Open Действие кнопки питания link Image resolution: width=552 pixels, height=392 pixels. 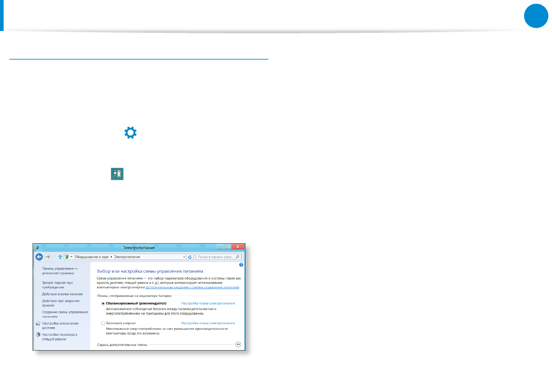click(62, 294)
